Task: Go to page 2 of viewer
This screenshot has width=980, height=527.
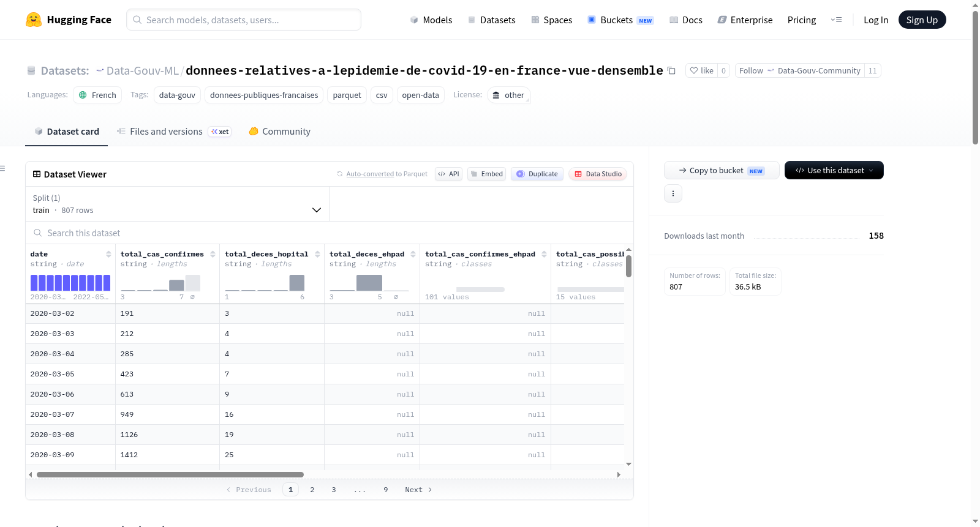Action: tap(312, 490)
